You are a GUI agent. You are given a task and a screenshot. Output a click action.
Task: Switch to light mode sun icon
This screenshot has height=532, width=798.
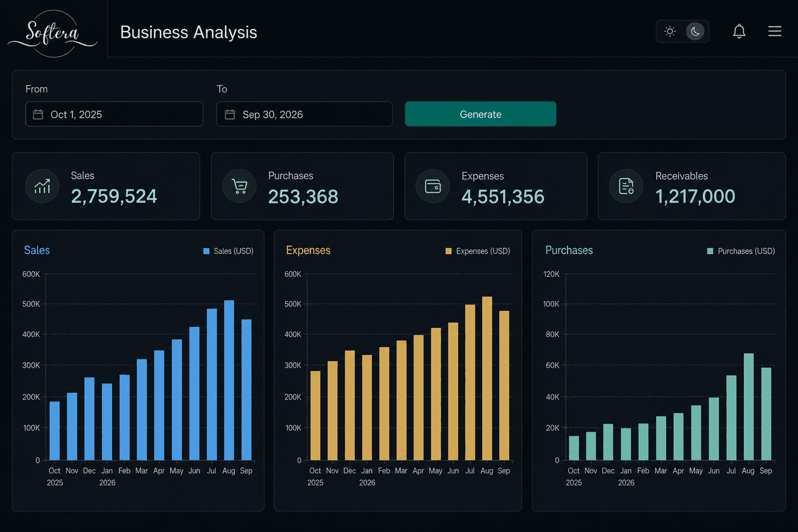pos(670,31)
